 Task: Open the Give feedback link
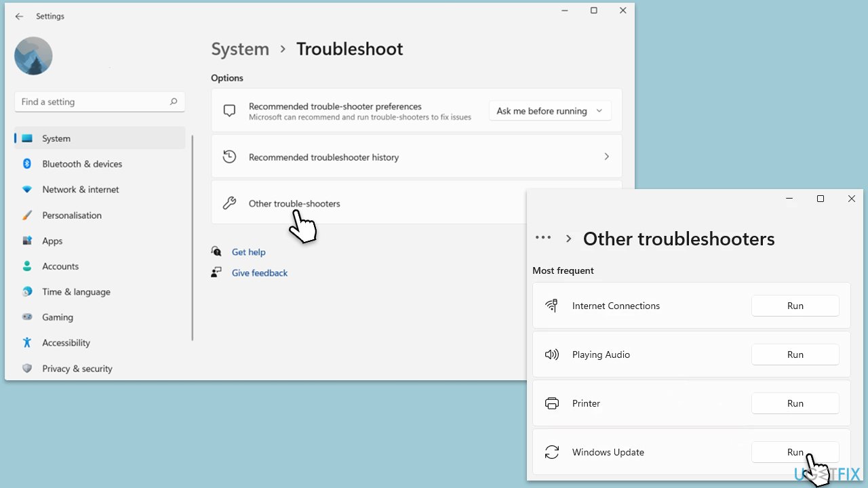pyautogui.click(x=260, y=273)
